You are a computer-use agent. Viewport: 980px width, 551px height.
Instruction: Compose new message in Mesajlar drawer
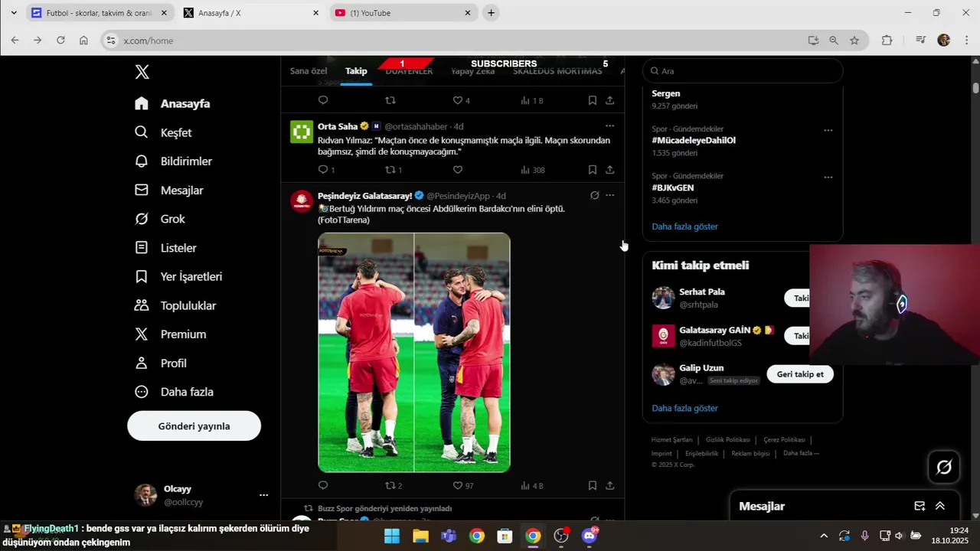(920, 506)
